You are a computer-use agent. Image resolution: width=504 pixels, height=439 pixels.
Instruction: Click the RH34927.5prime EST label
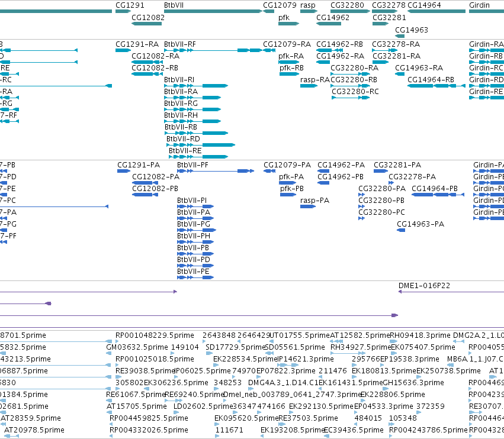(361, 347)
